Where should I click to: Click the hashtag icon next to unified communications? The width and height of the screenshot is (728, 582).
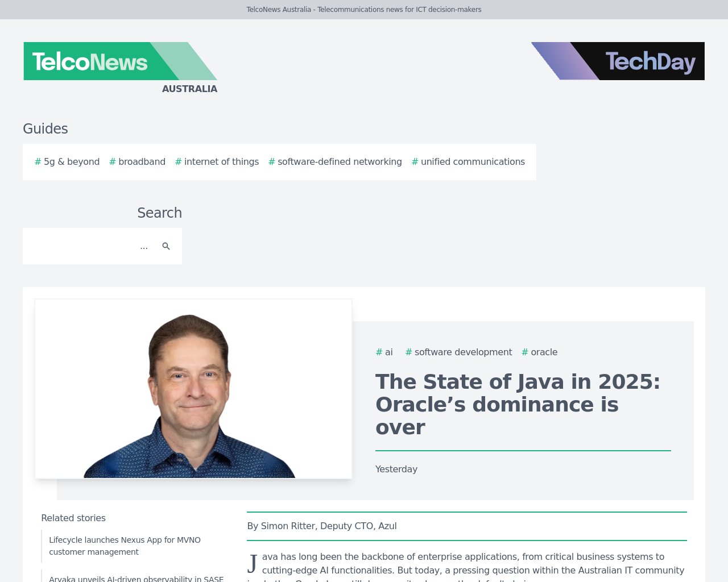[x=414, y=161]
